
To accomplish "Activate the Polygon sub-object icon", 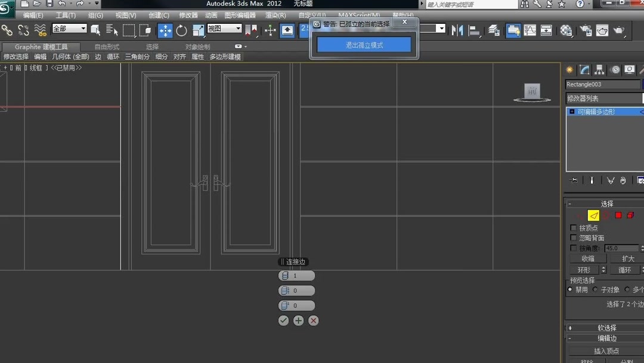I will (x=618, y=215).
